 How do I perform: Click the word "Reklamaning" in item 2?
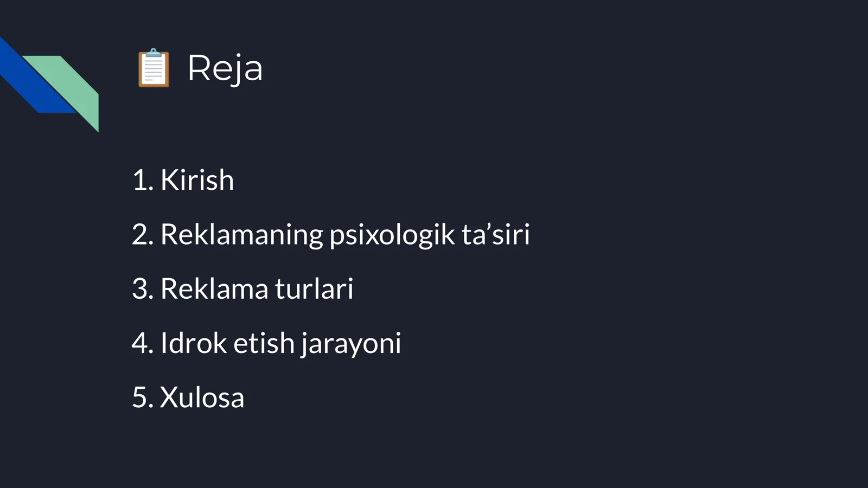coord(241,235)
